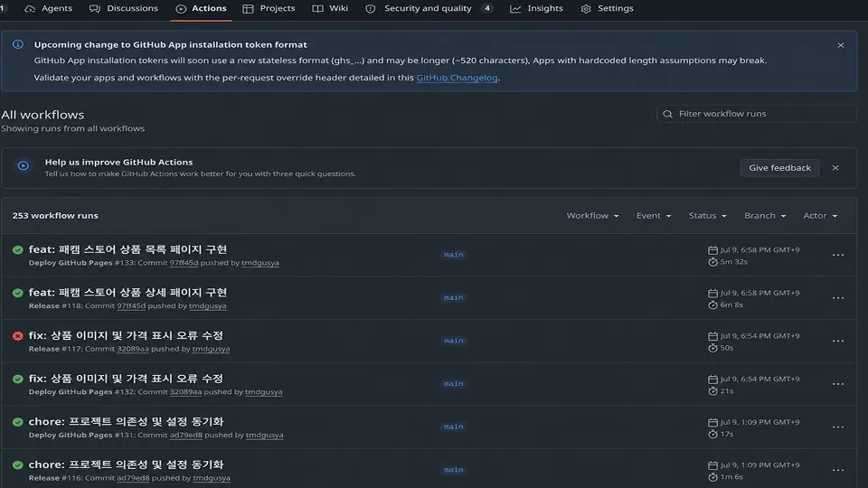Viewport: 868px width, 488px height.
Task: Expand the Workflow filter dropdown
Action: [592, 216]
